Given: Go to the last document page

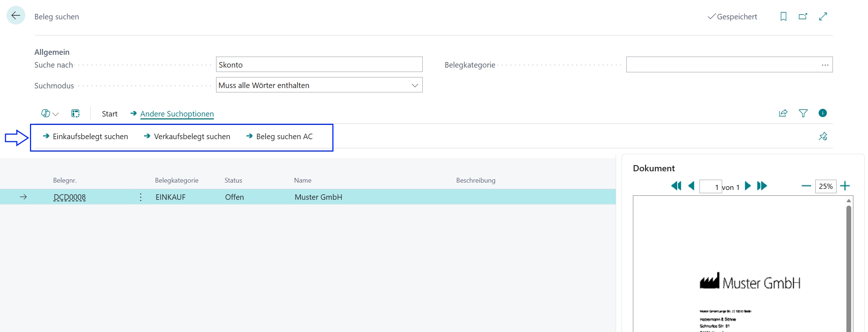Looking at the screenshot, I should tap(762, 186).
